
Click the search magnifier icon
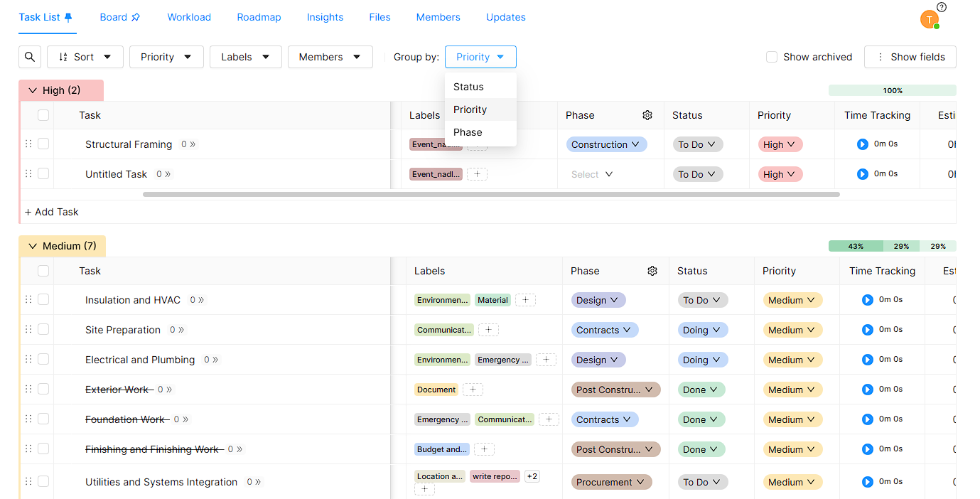click(29, 57)
